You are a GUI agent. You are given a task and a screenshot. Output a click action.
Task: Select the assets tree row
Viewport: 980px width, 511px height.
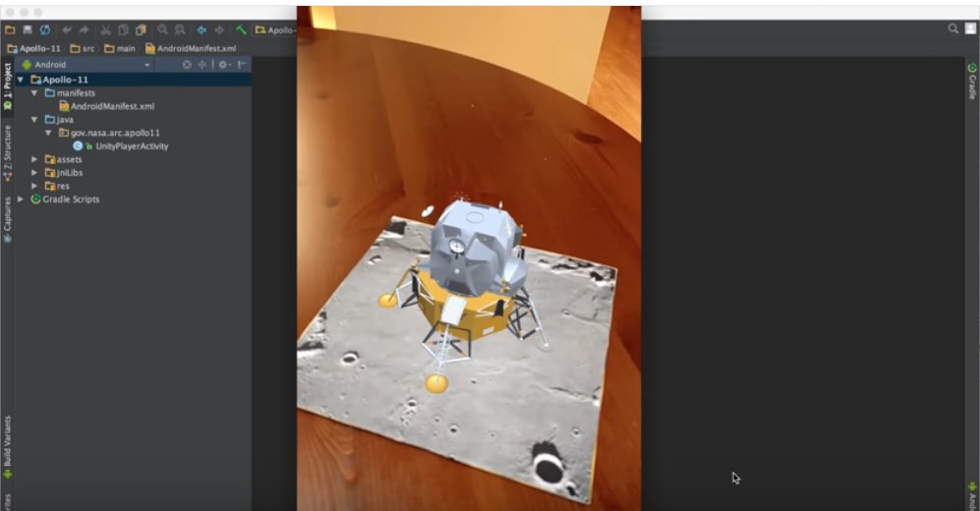click(63, 159)
